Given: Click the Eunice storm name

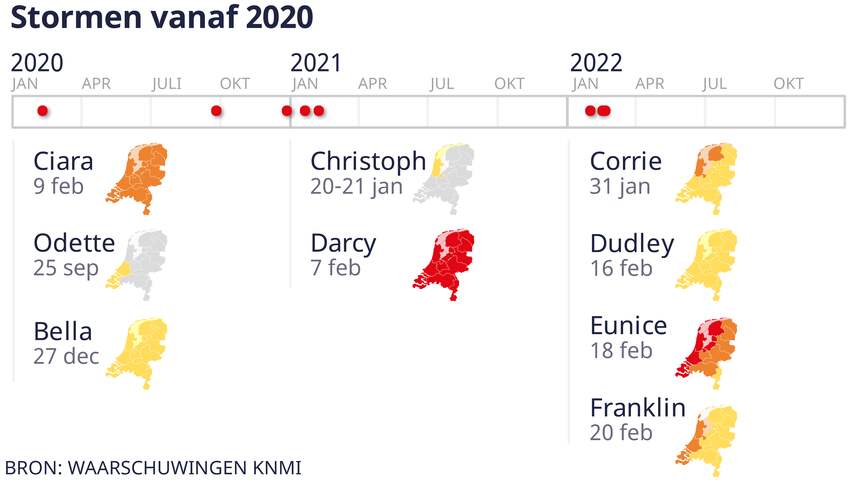Looking at the screenshot, I should coord(629,326).
